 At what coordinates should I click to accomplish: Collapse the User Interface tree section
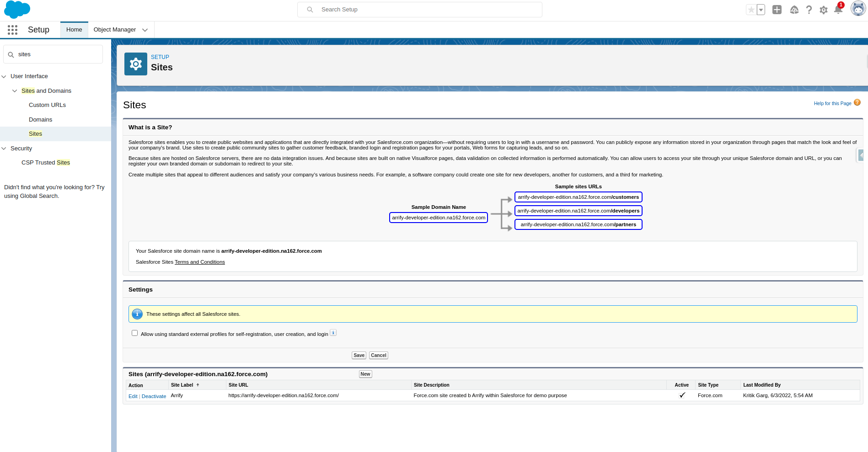pyautogui.click(x=4, y=76)
